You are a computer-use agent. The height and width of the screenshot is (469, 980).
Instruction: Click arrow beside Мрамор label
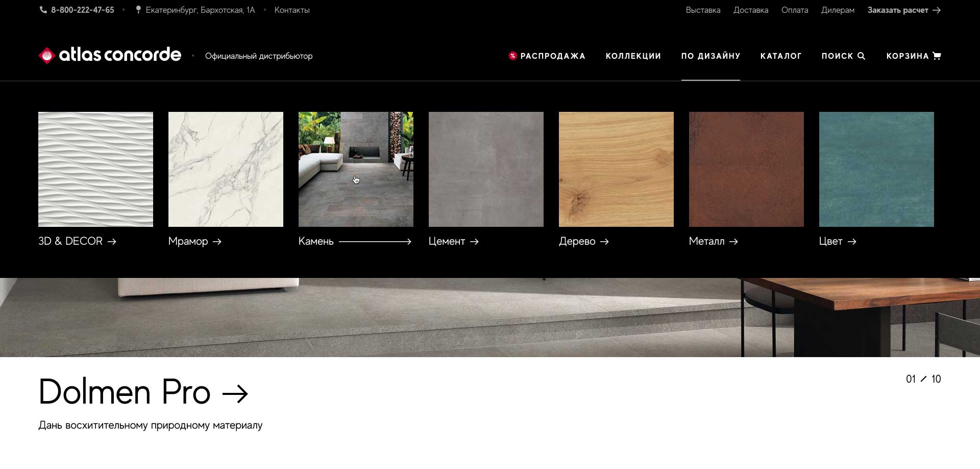coord(217,242)
